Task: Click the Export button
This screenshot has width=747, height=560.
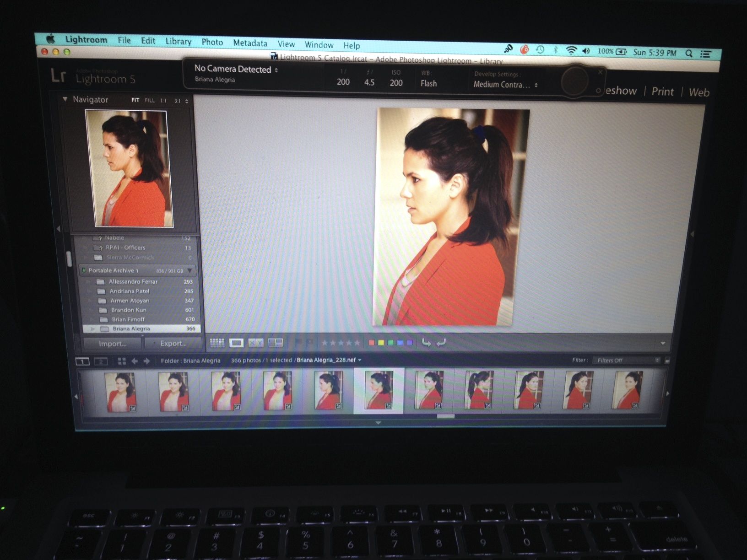Action: point(173,343)
